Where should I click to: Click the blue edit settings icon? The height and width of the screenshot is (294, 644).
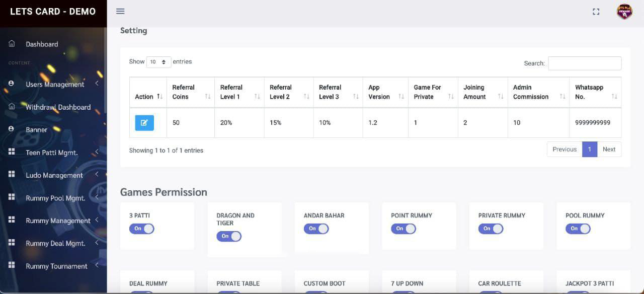[144, 123]
